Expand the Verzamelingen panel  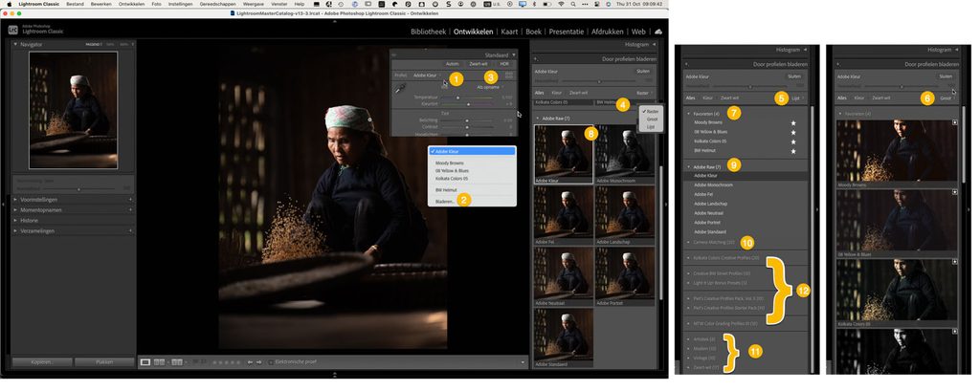pyautogui.click(x=15, y=231)
